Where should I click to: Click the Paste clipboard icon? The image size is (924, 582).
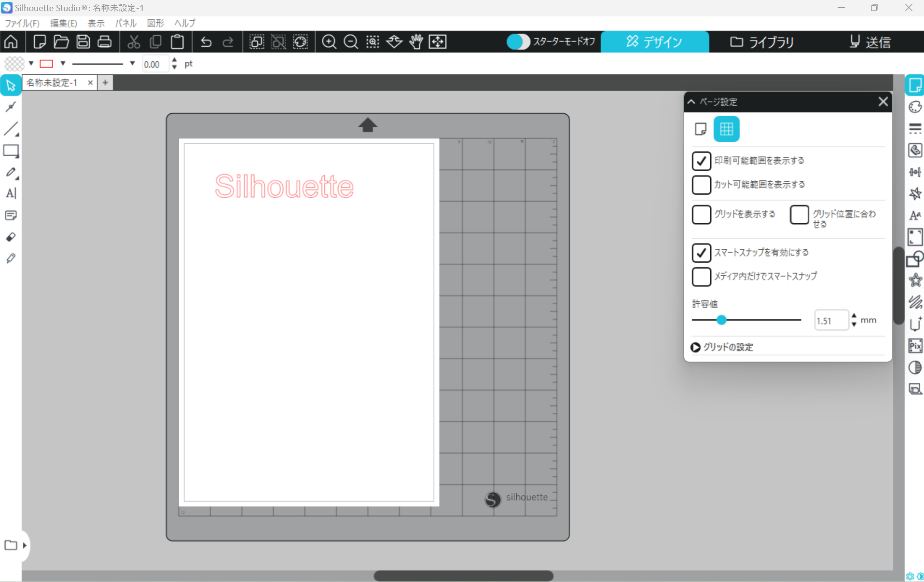[178, 42]
